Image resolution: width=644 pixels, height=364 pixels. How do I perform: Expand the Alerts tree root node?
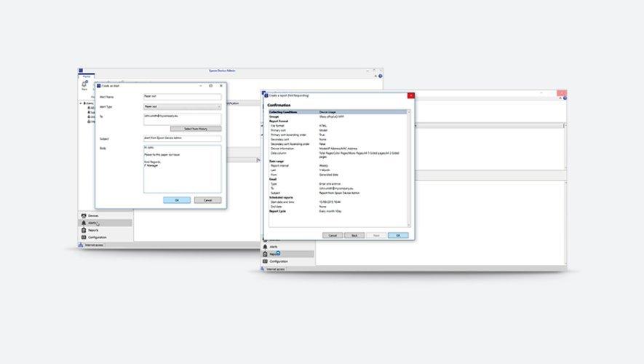click(81, 103)
